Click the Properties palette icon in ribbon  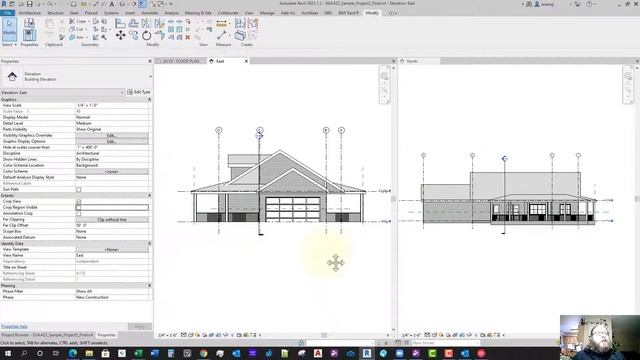click(29, 36)
